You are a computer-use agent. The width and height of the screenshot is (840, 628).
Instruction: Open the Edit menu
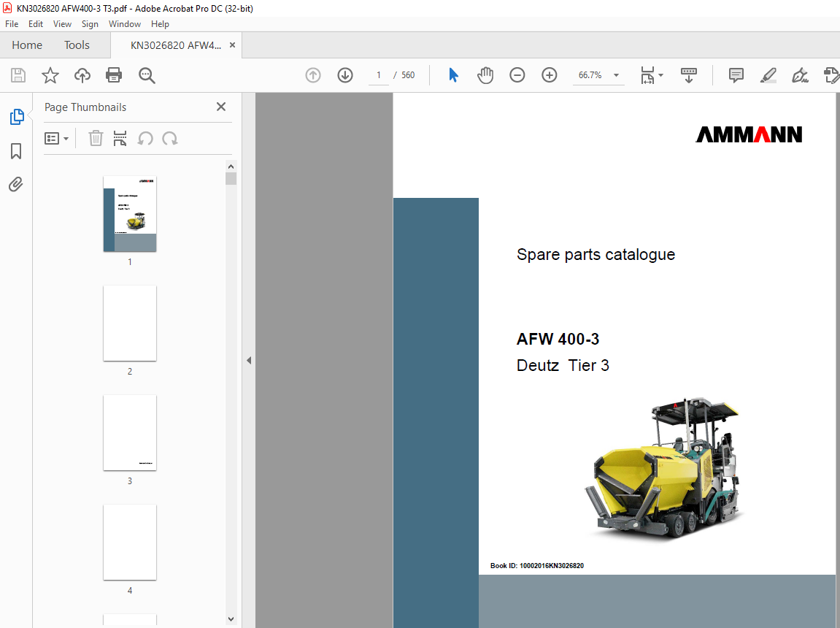click(35, 24)
